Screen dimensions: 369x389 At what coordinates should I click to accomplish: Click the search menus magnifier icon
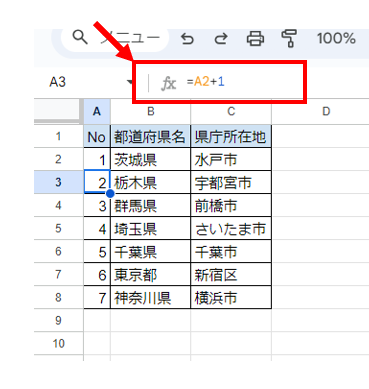click(x=80, y=37)
